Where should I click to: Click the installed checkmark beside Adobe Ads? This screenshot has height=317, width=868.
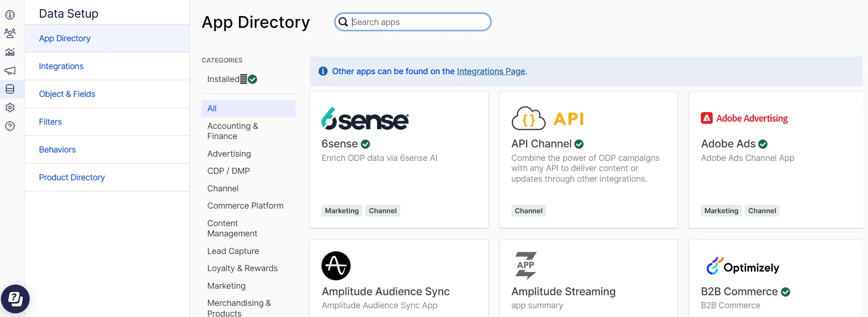tap(763, 144)
